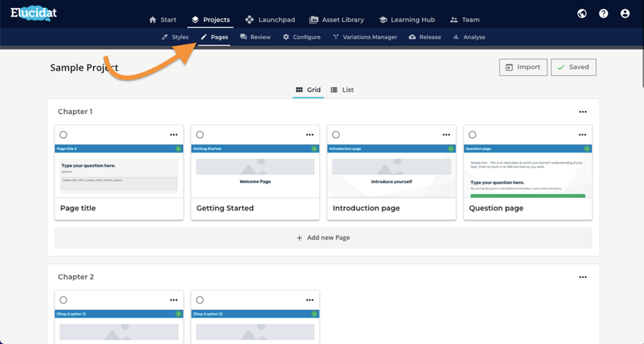
Task: Select the Getting Started page radio
Action: (x=199, y=135)
